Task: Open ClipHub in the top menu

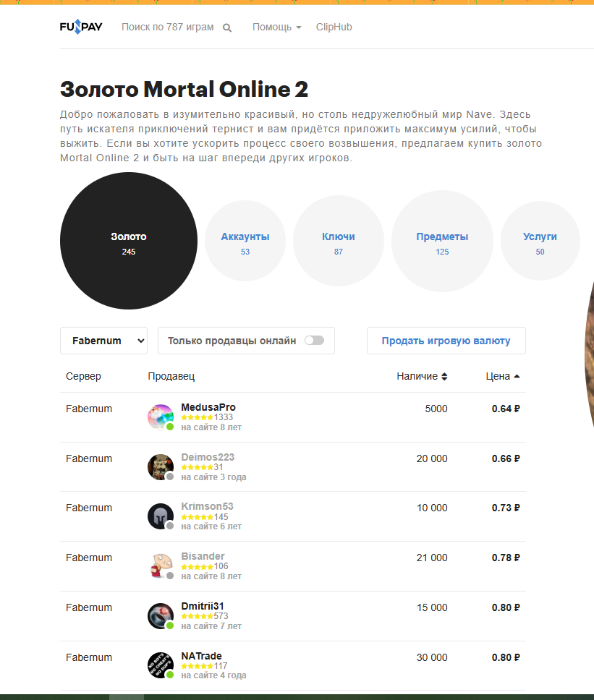Action: [x=334, y=27]
